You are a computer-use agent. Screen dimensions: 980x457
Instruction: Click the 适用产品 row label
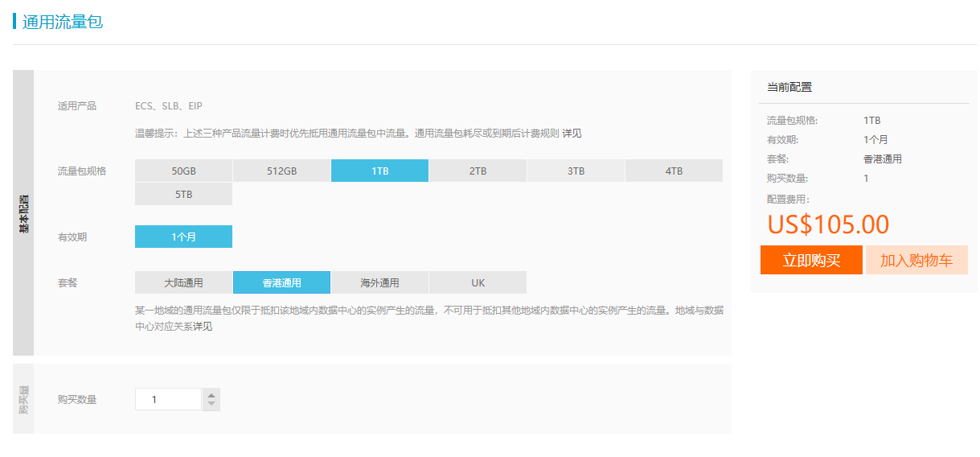tap(77, 106)
